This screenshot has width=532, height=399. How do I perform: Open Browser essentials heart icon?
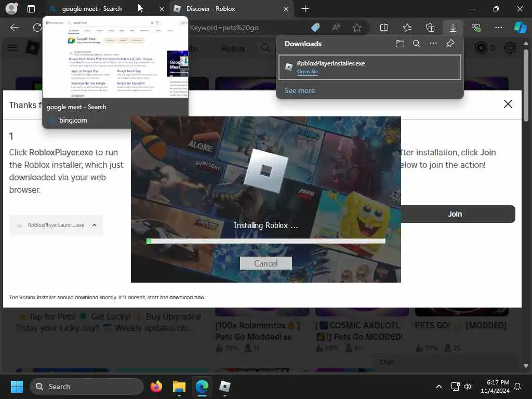pos(476,28)
